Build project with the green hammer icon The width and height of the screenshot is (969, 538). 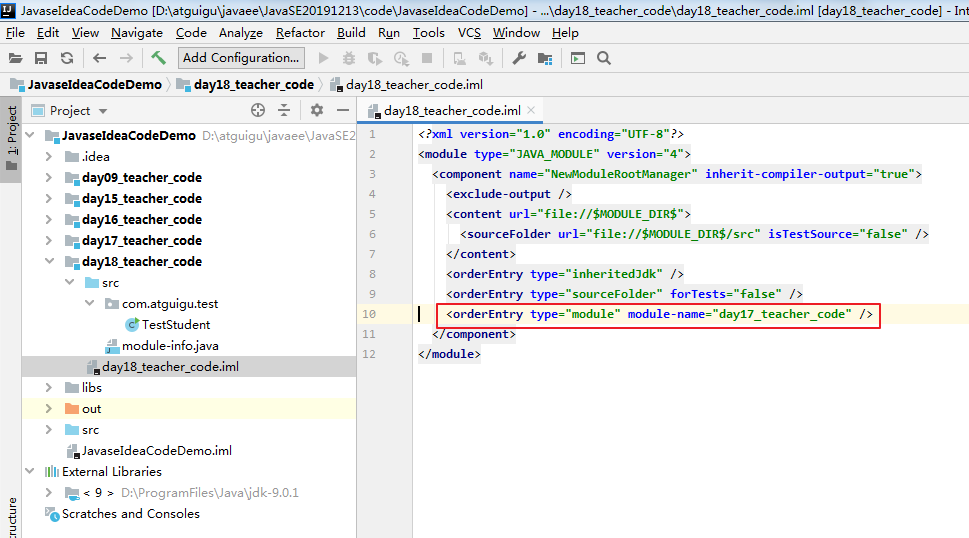pyautogui.click(x=158, y=58)
